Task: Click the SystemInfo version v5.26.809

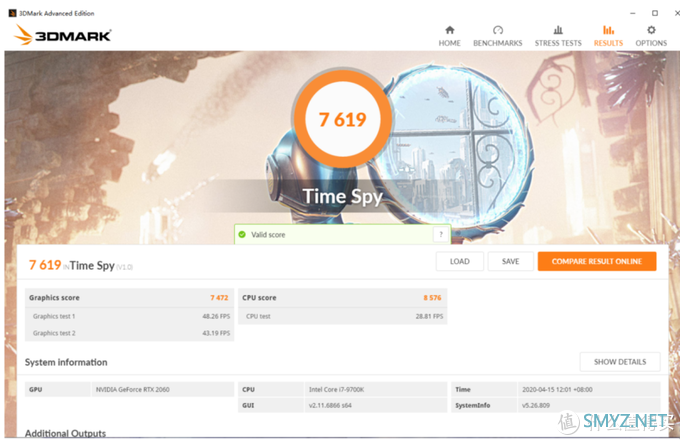Action: coord(536,406)
